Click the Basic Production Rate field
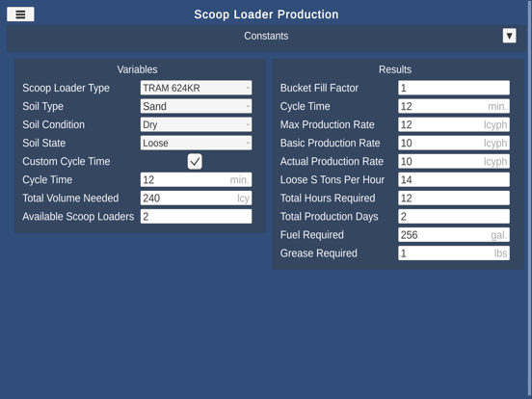The height and width of the screenshot is (399, 532). [x=454, y=143]
